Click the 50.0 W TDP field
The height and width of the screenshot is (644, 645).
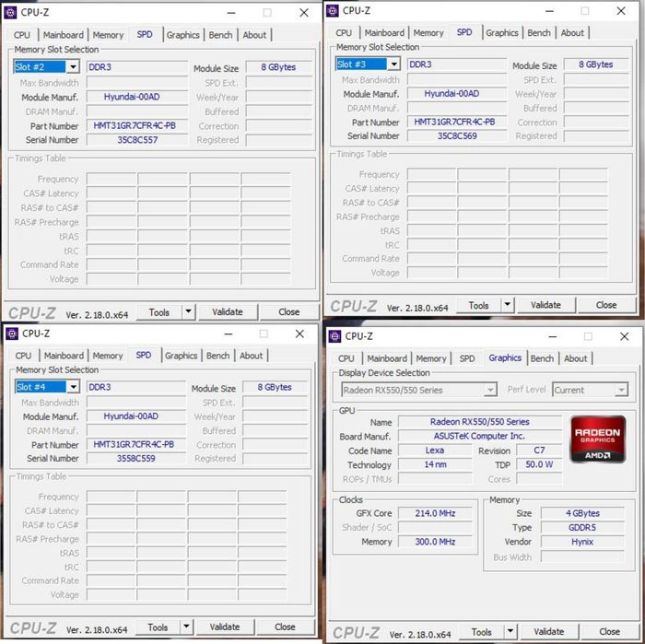click(539, 464)
